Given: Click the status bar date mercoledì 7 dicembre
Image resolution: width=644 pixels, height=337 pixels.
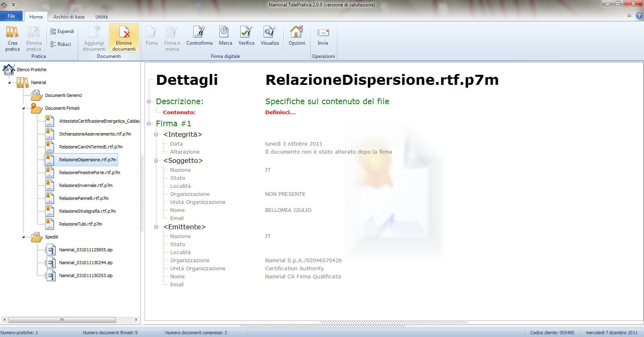Looking at the screenshot, I should coord(611,333).
